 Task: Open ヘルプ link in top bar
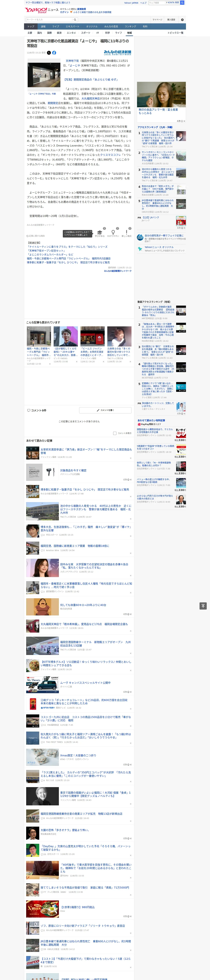[x=143, y=3]
